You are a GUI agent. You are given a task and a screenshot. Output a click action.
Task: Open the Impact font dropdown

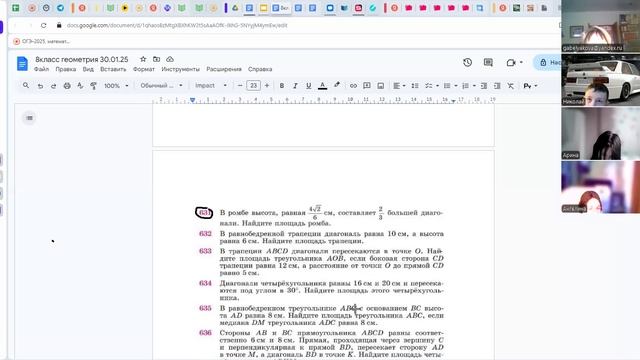[211, 86]
